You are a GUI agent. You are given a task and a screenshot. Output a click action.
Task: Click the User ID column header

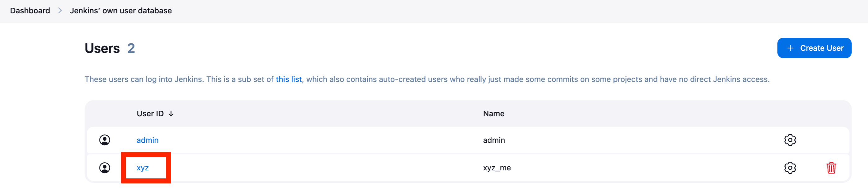click(150, 113)
